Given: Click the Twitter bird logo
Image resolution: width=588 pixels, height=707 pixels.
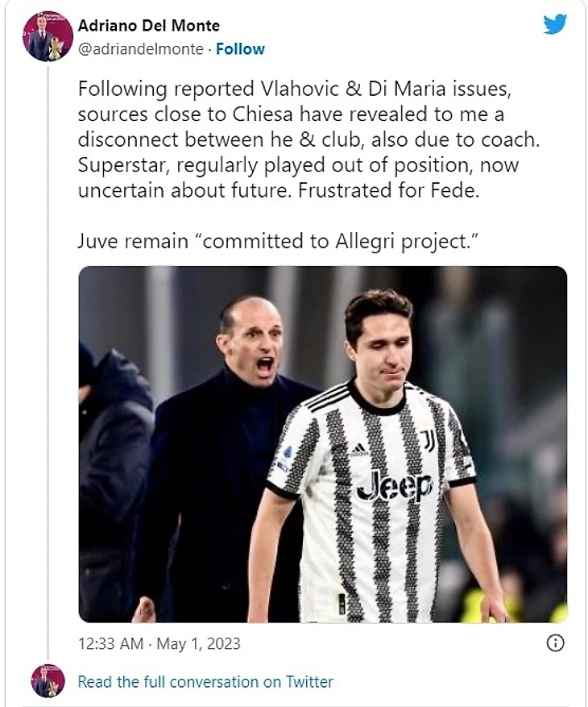Looking at the screenshot, I should (x=555, y=25).
